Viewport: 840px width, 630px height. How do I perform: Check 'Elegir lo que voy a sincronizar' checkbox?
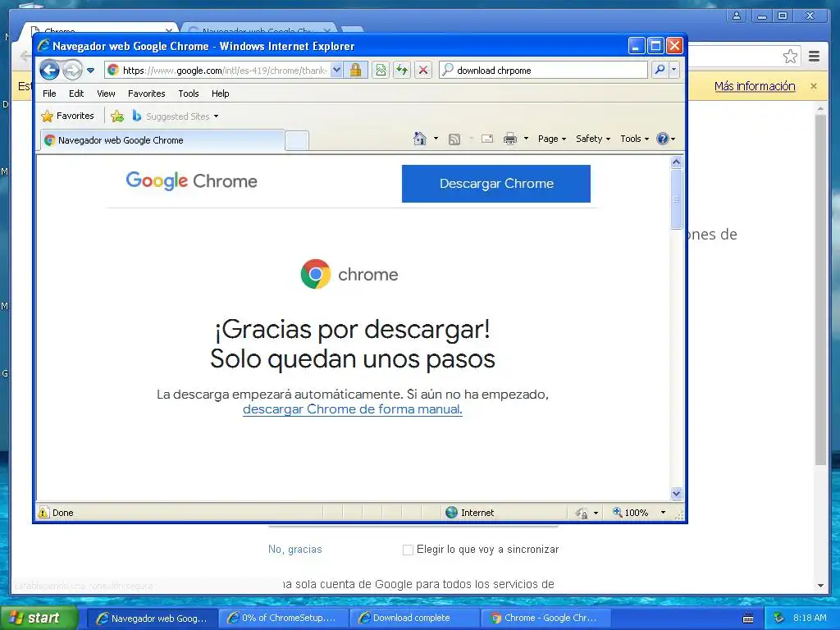[408, 550]
